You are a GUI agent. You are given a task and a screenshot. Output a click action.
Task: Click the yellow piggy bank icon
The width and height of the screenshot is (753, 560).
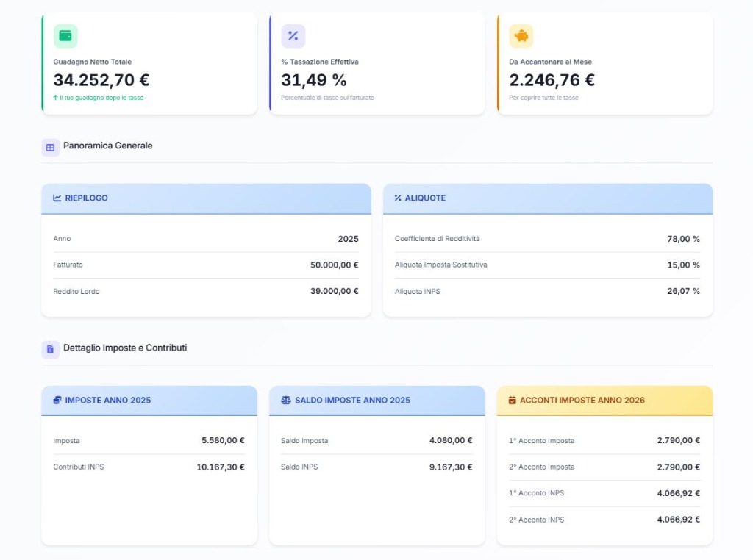coord(521,36)
